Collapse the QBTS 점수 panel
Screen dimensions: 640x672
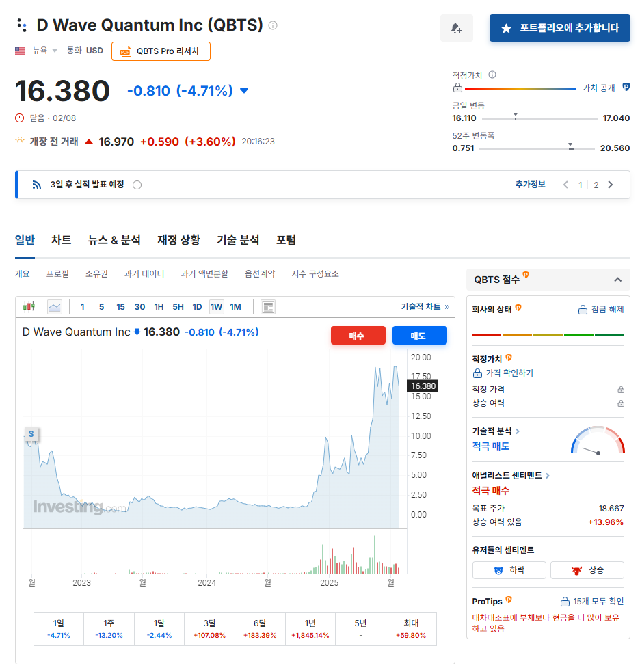[x=617, y=280]
